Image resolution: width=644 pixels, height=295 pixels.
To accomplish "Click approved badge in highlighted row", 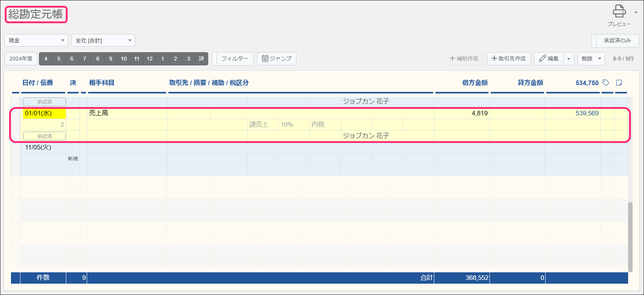I will click(44, 136).
